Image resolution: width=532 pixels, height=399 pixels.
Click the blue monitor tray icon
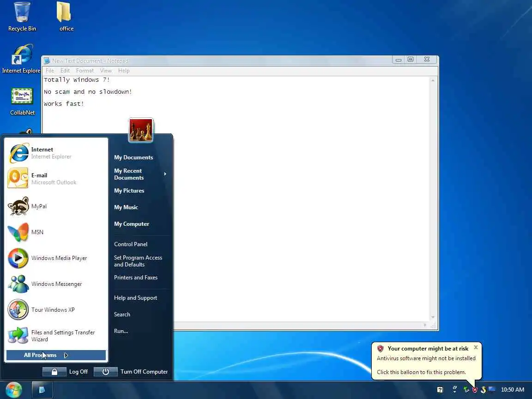point(492,389)
